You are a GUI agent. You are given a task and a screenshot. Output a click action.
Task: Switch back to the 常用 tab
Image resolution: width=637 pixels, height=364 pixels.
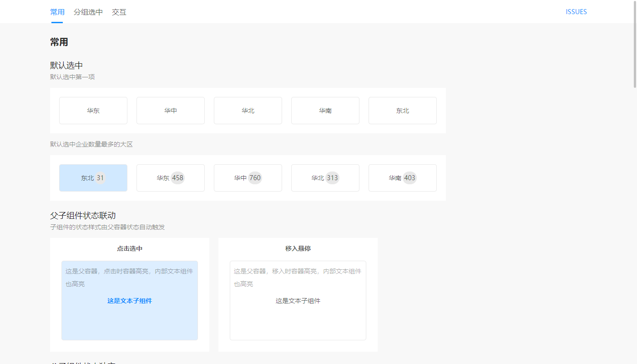click(x=57, y=12)
